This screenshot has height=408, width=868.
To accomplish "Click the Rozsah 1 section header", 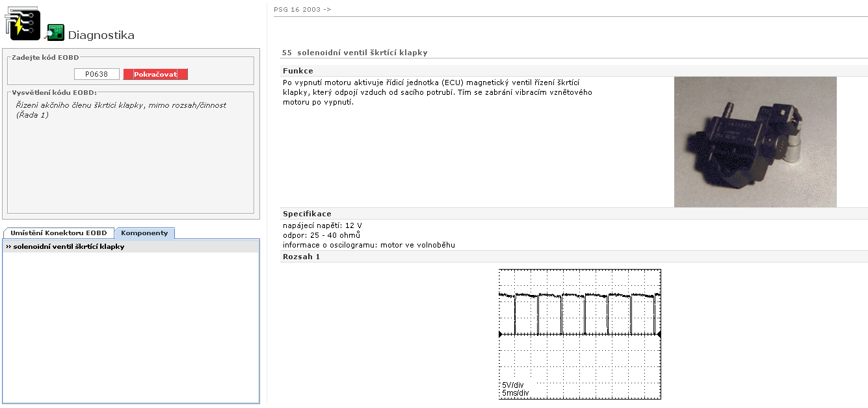I will pos(301,257).
